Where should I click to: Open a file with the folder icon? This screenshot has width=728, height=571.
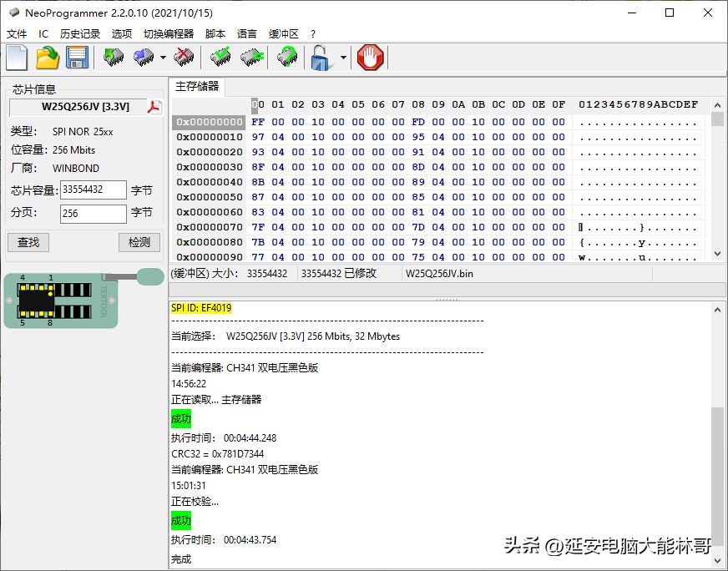pos(48,58)
